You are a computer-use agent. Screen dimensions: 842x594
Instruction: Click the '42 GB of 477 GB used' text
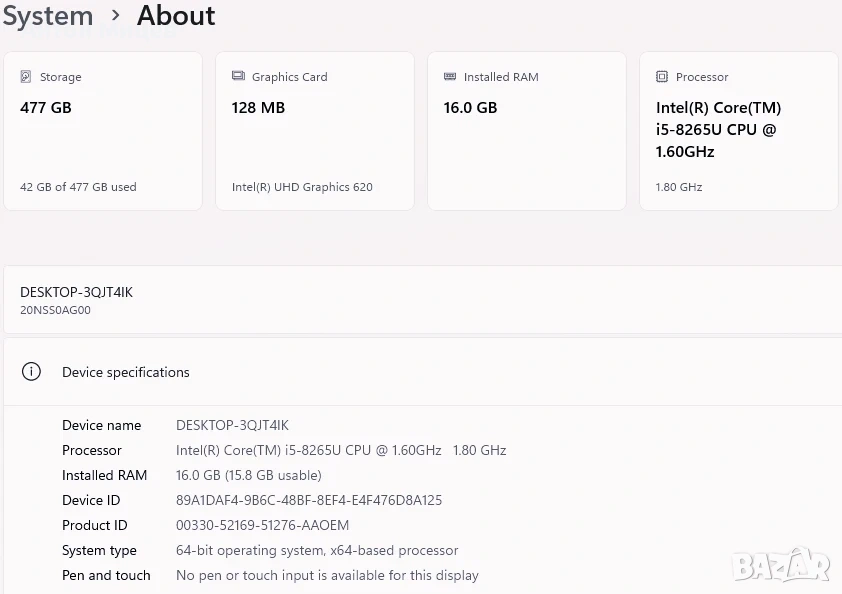tap(78, 187)
